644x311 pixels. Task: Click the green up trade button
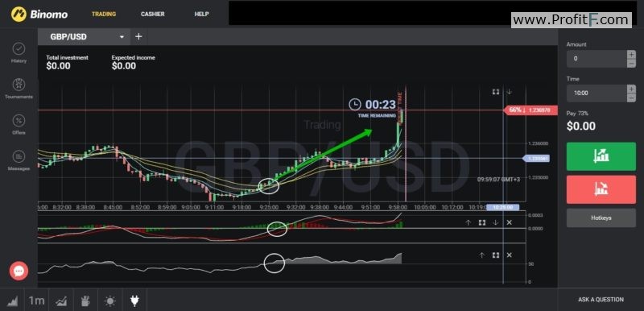coord(601,156)
